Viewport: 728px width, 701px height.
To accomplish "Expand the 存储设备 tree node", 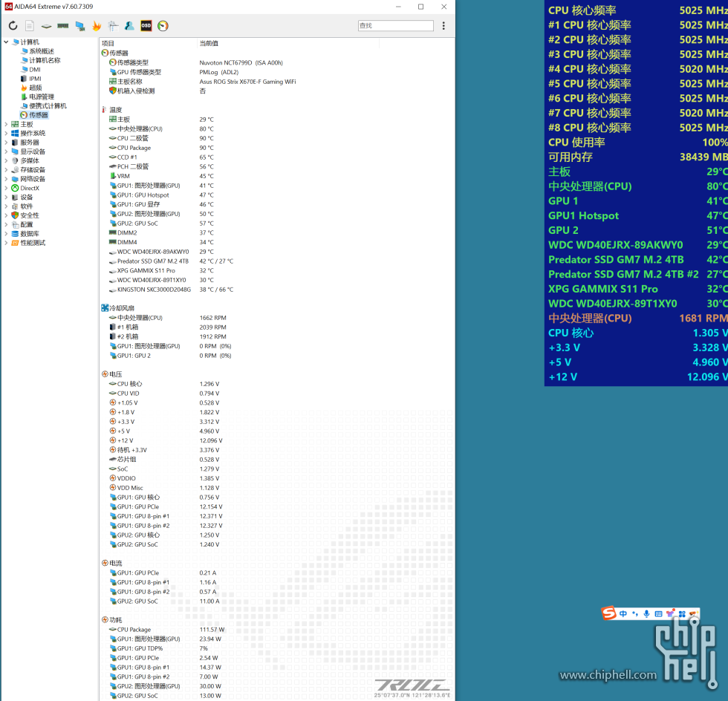I will (6, 170).
